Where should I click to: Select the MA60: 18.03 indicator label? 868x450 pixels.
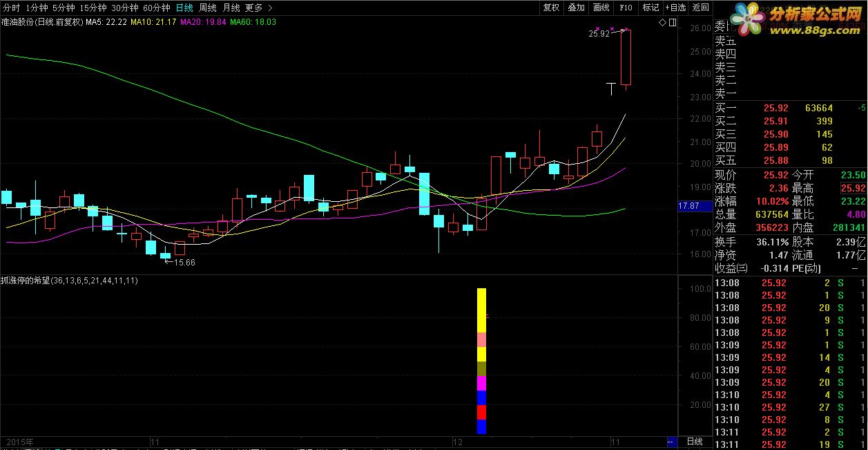click(x=253, y=22)
